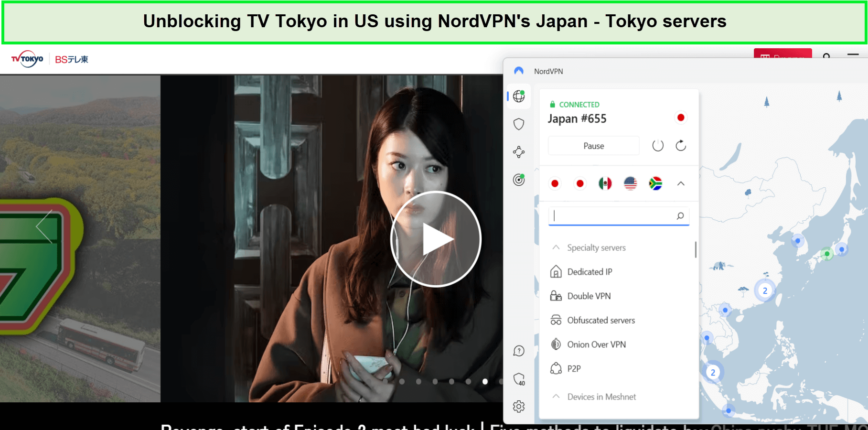Select the South Africa flag in recent connections

(655, 183)
